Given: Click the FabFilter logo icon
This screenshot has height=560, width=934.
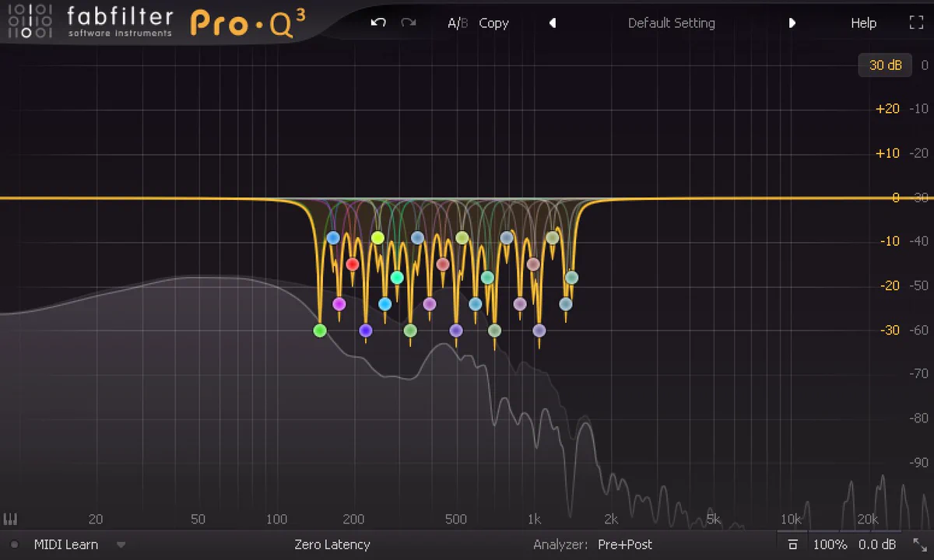Looking at the screenshot, I should (30, 22).
